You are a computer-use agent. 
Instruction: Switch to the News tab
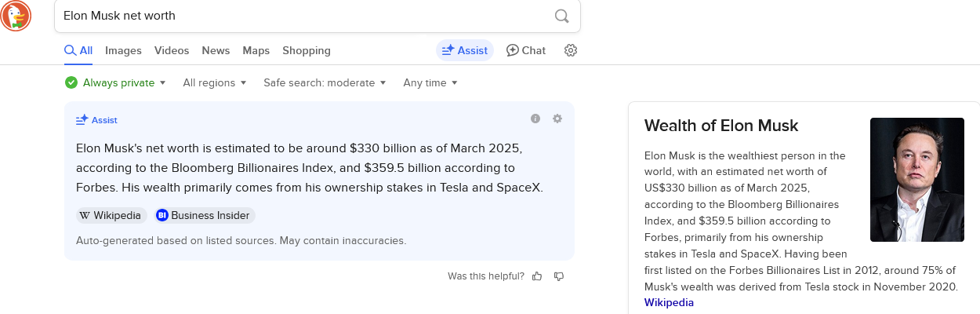[x=216, y=50]
